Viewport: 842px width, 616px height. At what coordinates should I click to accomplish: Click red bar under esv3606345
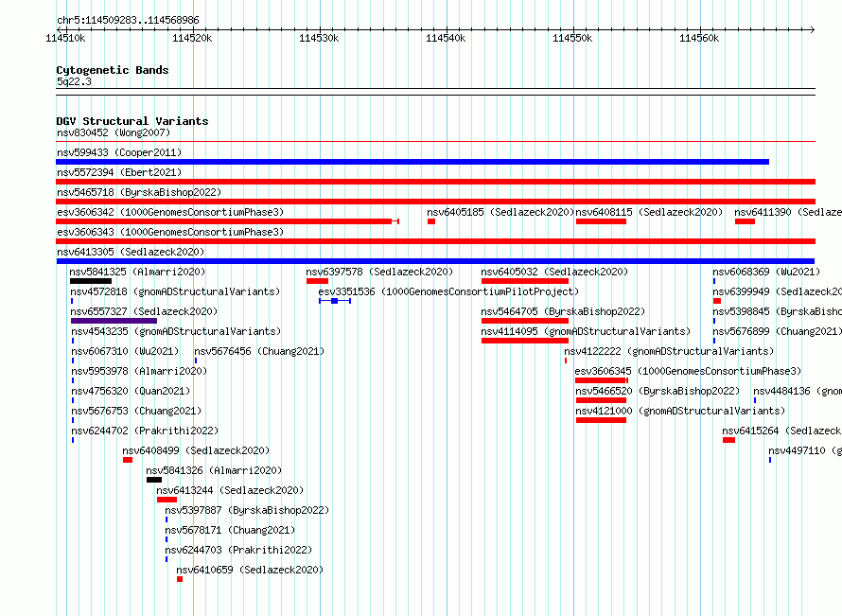(602, 380)
